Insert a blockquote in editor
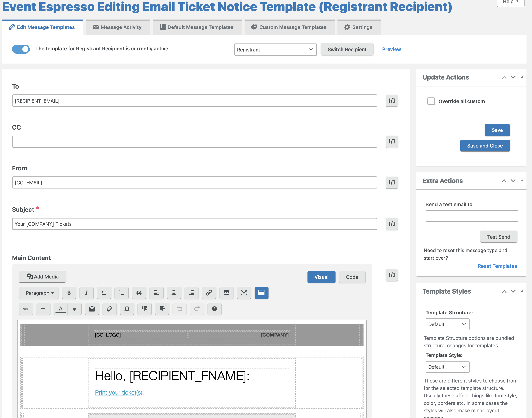532x418 pixels. [139, 293]
